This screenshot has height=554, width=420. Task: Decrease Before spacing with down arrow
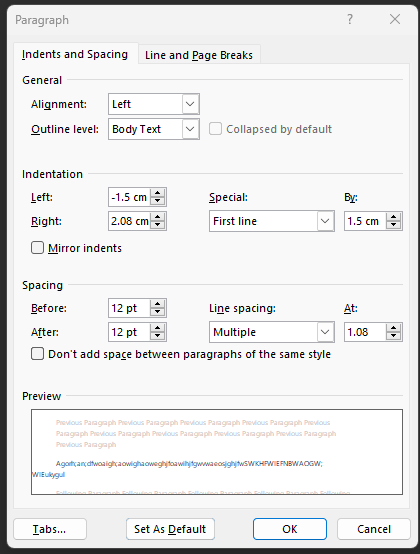pos(158,312)
